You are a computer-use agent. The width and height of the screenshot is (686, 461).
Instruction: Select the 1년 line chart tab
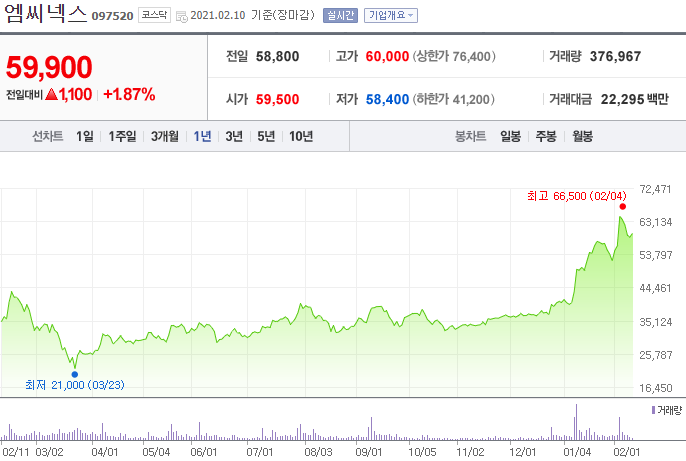pyautogui.click(x=202, y=136)
